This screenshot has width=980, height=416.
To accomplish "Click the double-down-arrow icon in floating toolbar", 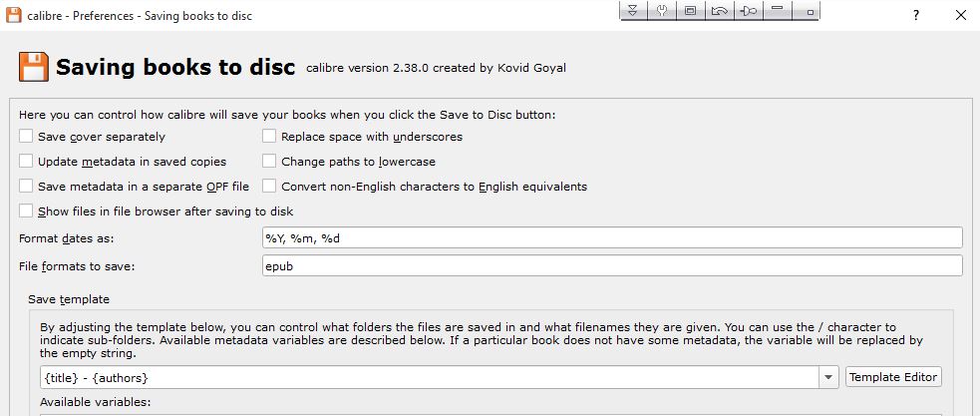I will (x=634, y=11).
